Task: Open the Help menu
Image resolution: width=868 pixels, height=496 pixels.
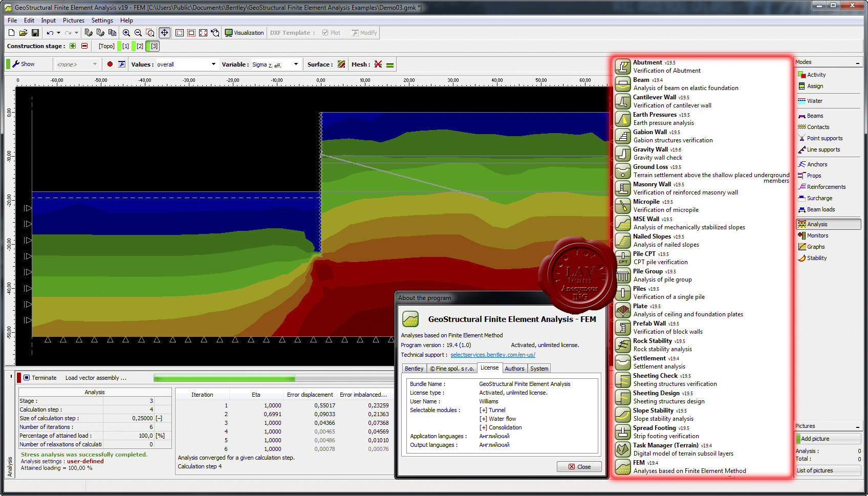Action: tap(126, 20)
